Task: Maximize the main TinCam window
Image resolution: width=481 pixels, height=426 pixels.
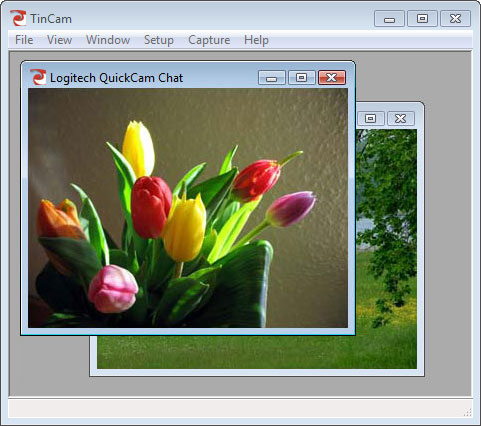Action: (x=422, y=19)
